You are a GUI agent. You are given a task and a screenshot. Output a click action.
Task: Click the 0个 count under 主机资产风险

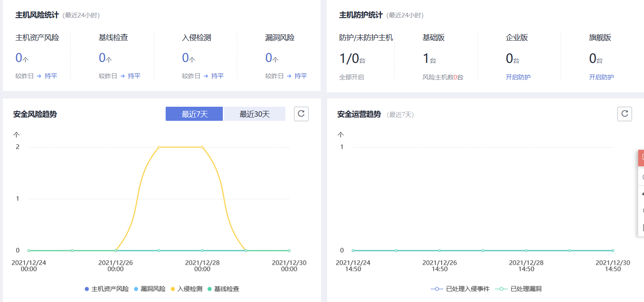[22, 58]
